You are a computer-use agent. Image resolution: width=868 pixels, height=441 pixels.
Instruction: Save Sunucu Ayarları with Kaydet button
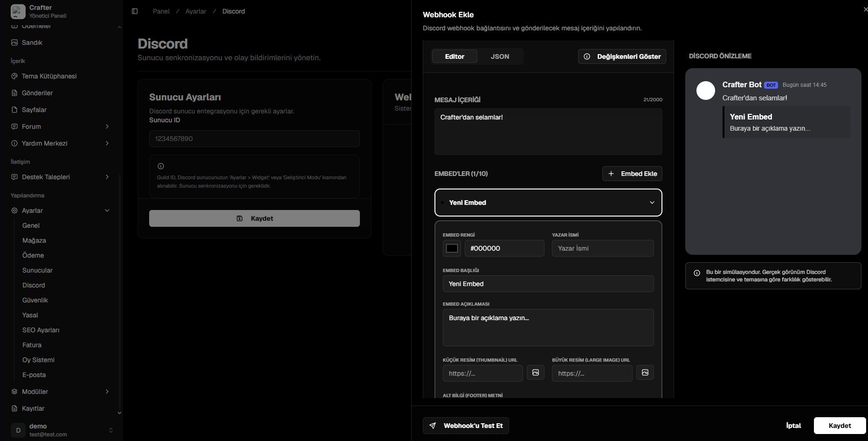point(255,218)
